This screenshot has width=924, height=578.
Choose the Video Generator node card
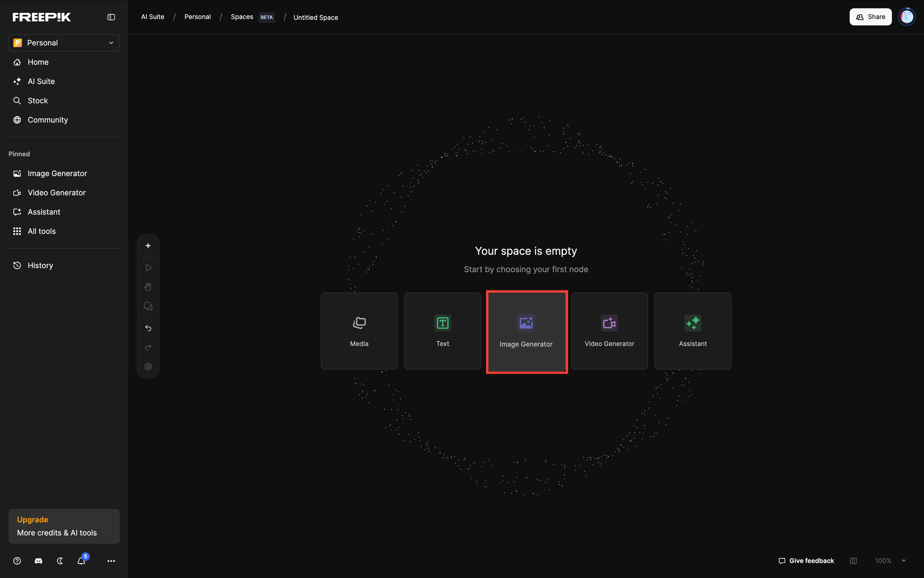[609, 331]
